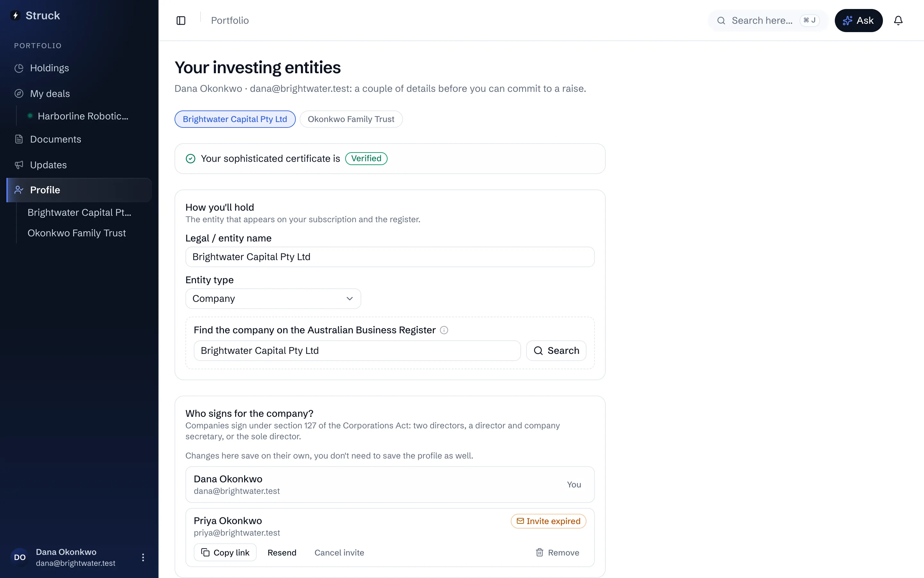Click the DO avatar in sidebar footer
924x578 pixels.
(x=20, y=557)
